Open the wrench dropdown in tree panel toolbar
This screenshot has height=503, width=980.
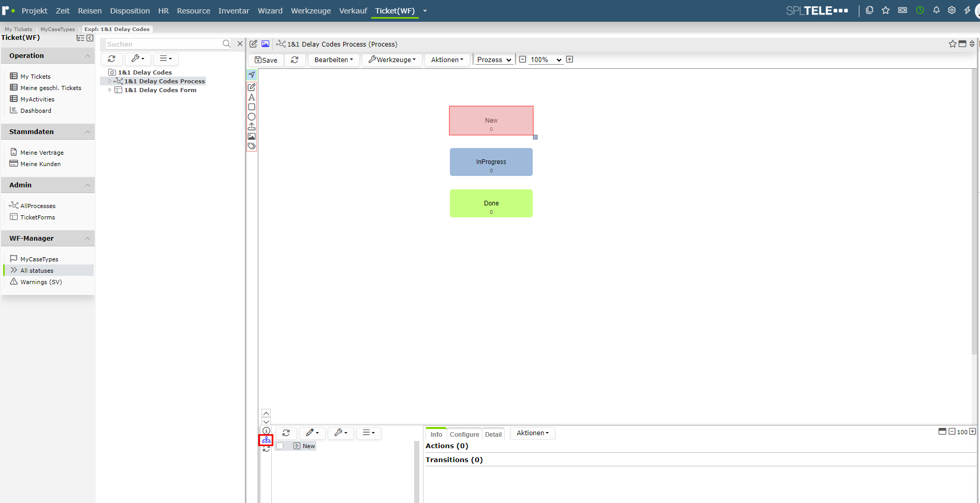click(138, 59)
